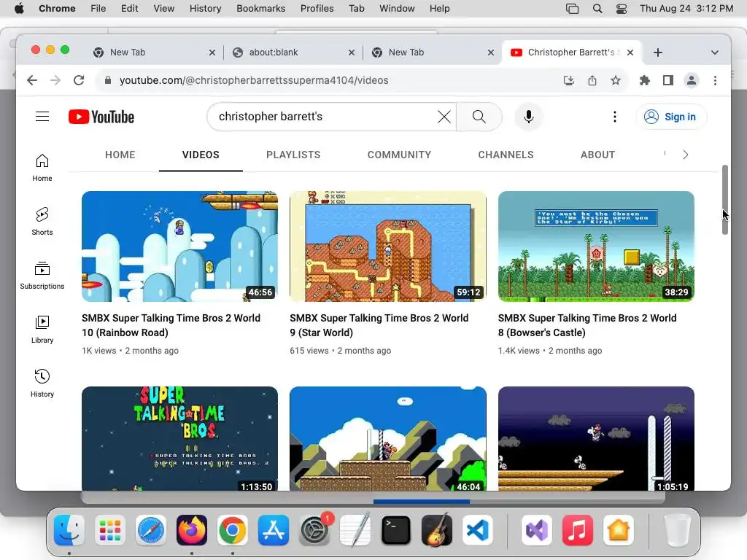Close the about:blank tab
747x560 pixels.
pyautogui.click(x=352, y=52)
